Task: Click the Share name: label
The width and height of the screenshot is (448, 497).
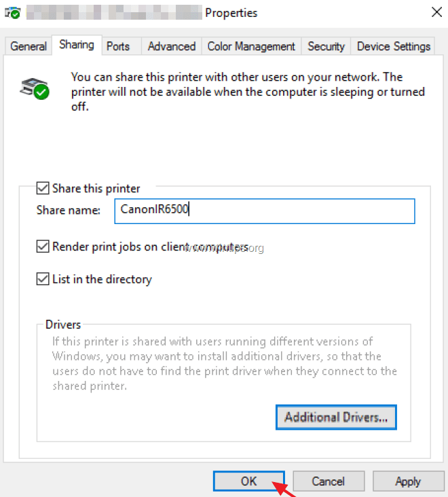Action: 68,210
